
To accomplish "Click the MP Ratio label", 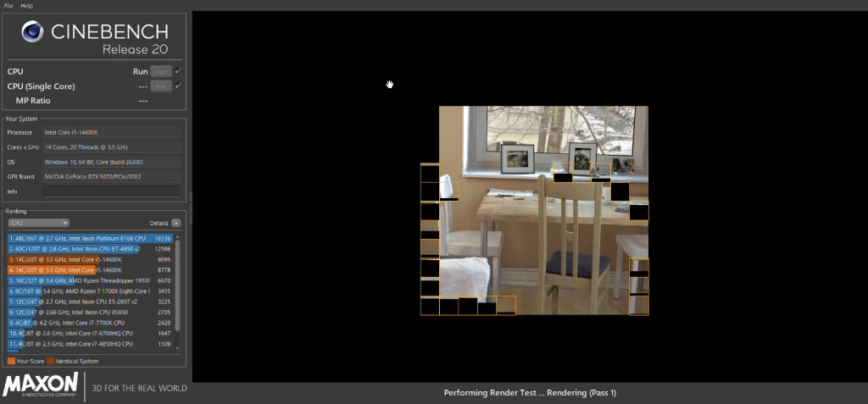I will pos(33,101).
